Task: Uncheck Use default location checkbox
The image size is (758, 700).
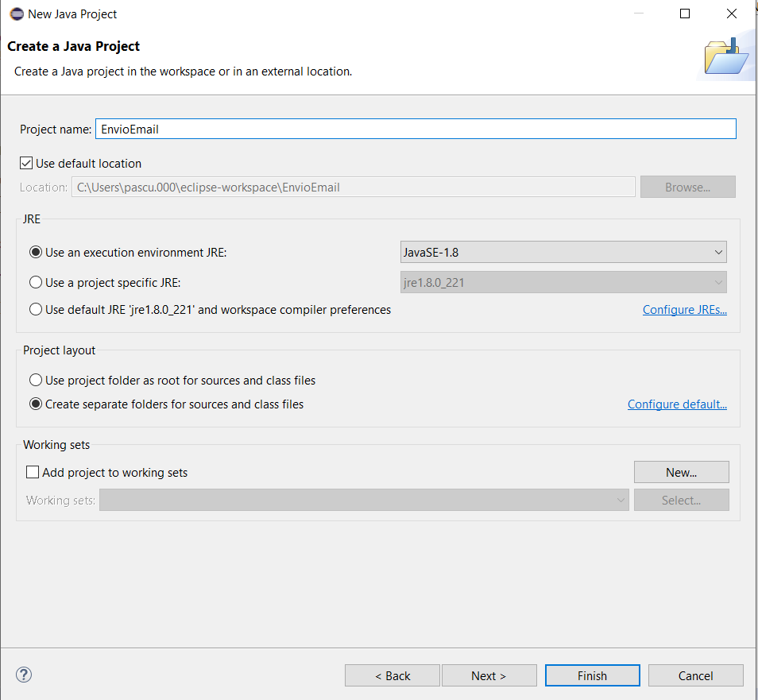Action: click(x=26, y=164)
